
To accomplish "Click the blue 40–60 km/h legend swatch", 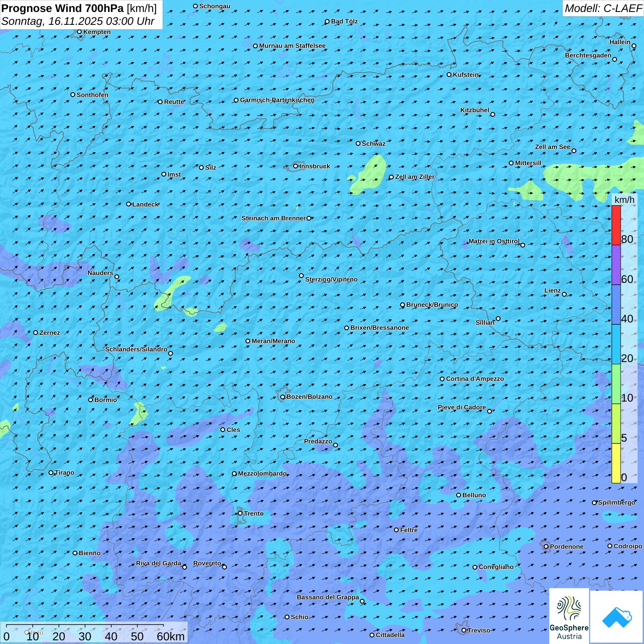I will pos(616,305).
